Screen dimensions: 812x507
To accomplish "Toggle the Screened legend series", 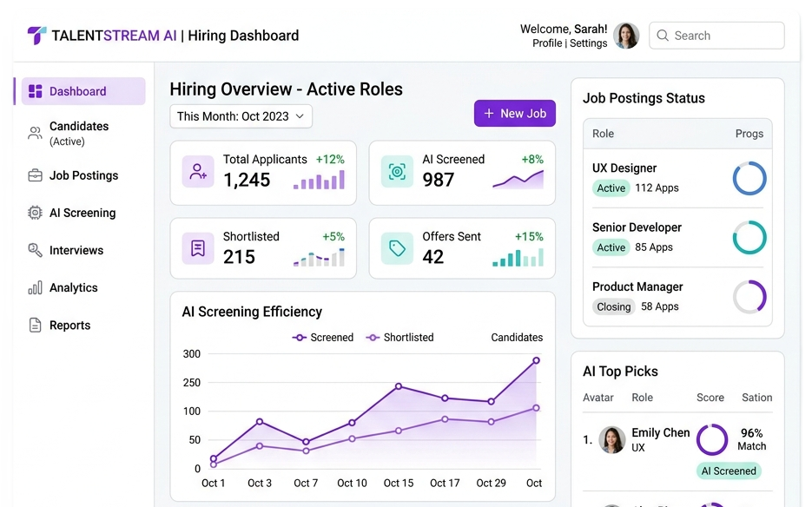I will (323, 338).
